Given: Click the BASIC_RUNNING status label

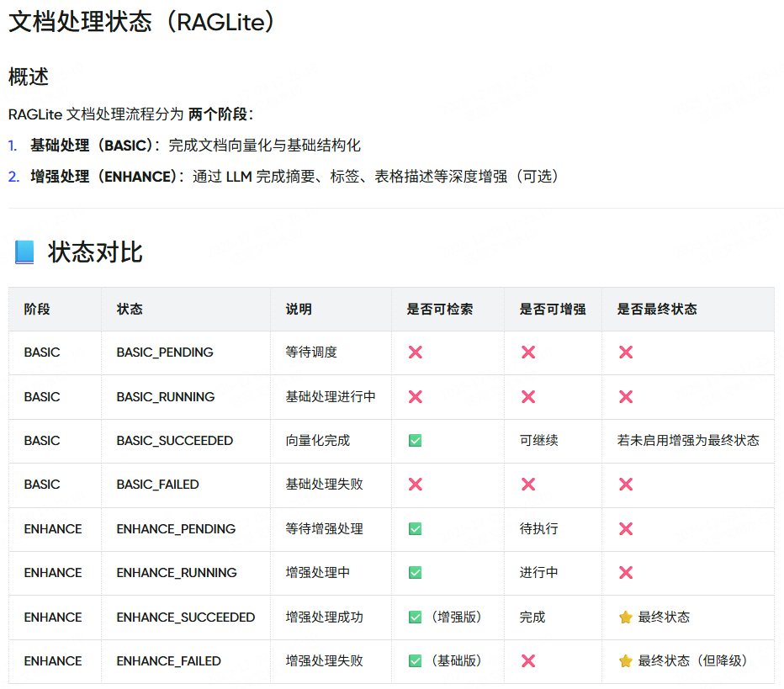Looking at the screenshot, I should click(x=165, y=396).
